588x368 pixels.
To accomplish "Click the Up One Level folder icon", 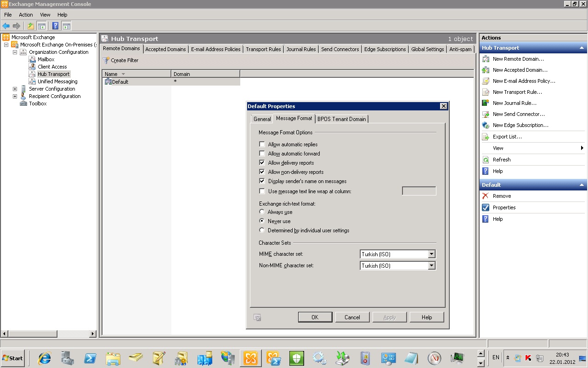I will (x=31, y=26).
